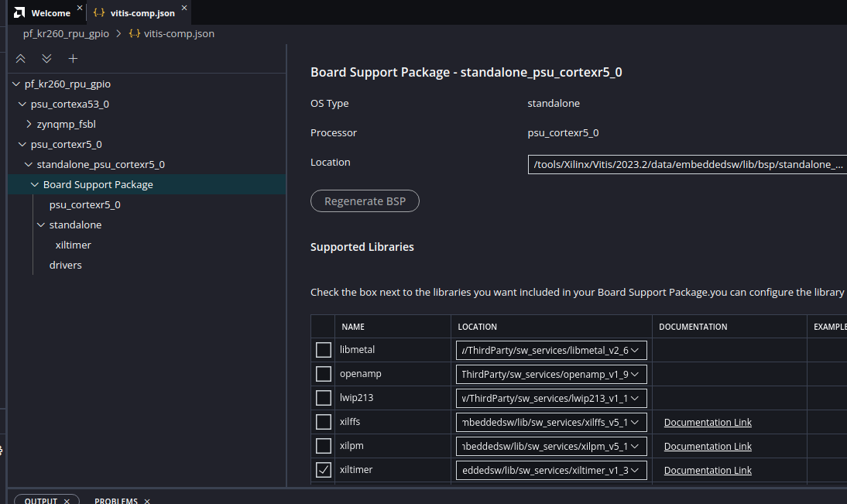Click the expand all icon in tree toolbar
The image size is (847, 504).
tap(46, 59)
